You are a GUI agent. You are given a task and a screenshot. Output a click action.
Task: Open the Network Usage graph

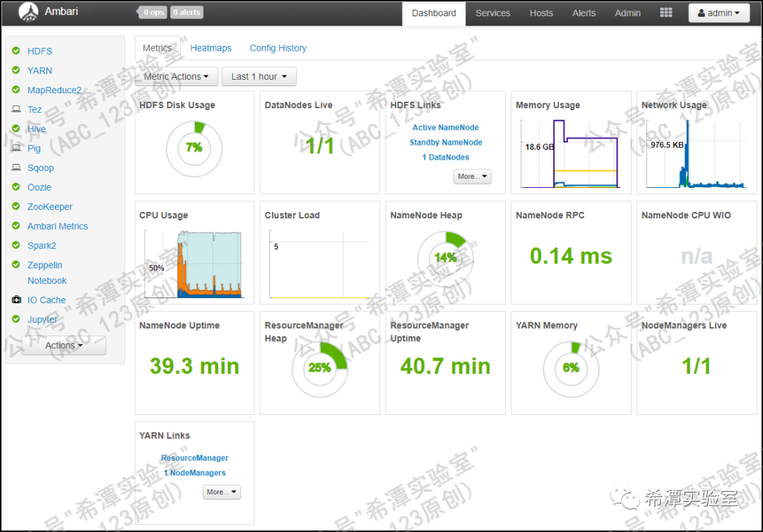click(696, 154)
